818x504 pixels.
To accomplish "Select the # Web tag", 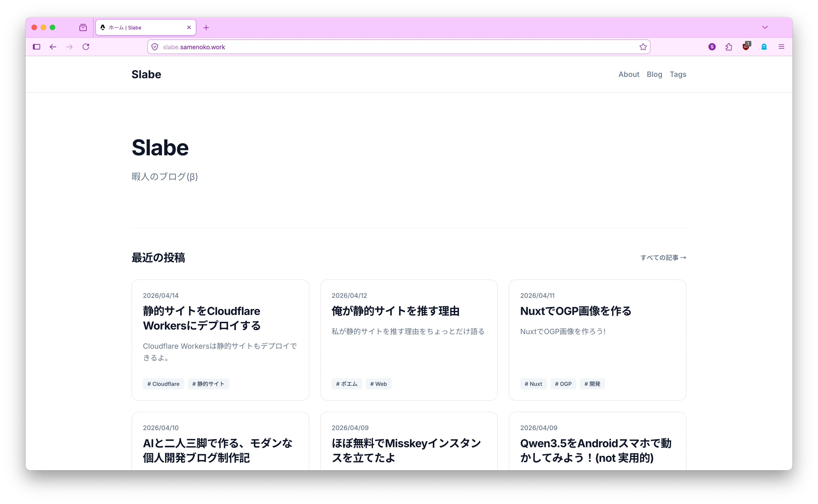I will pos(378,384).
